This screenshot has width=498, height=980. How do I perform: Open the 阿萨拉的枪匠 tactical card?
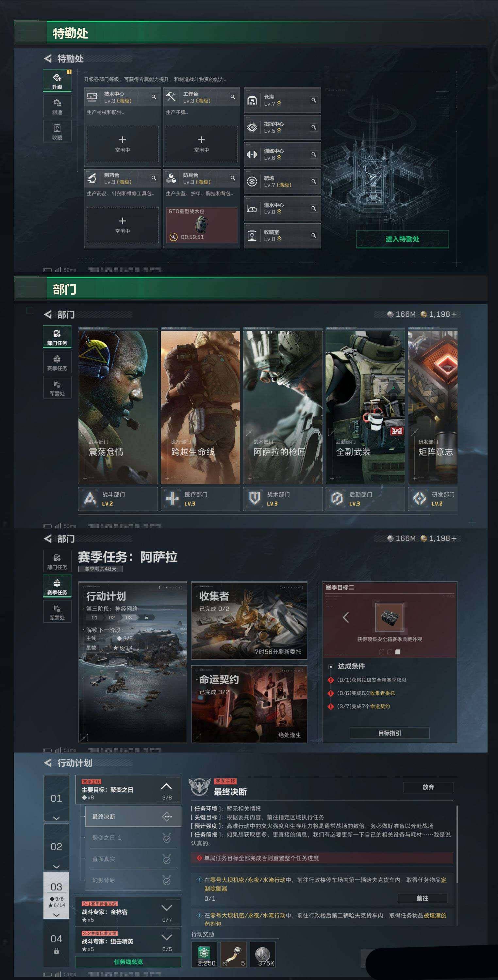coord(283,407)
